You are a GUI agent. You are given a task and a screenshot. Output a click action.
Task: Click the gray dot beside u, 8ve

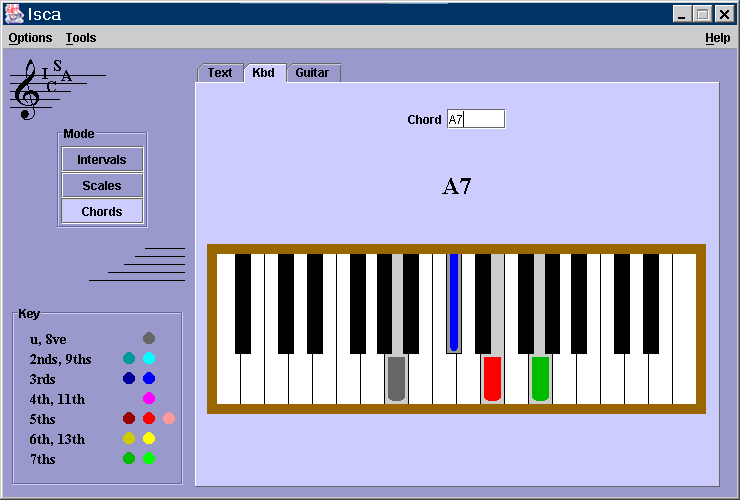click(x=149, y=338)
